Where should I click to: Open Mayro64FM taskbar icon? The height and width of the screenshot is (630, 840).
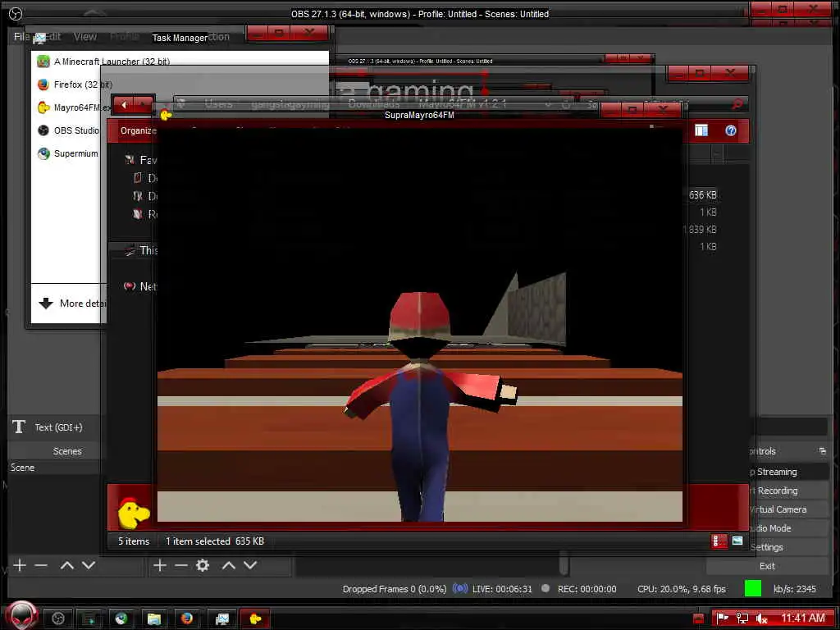pyautogui.click(x=255, y=619)
